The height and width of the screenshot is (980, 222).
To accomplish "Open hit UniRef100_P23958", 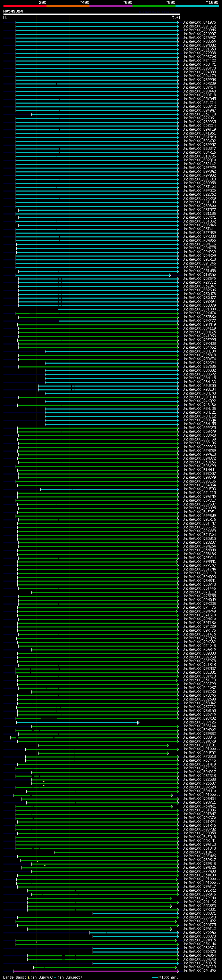I will [199, 833].
